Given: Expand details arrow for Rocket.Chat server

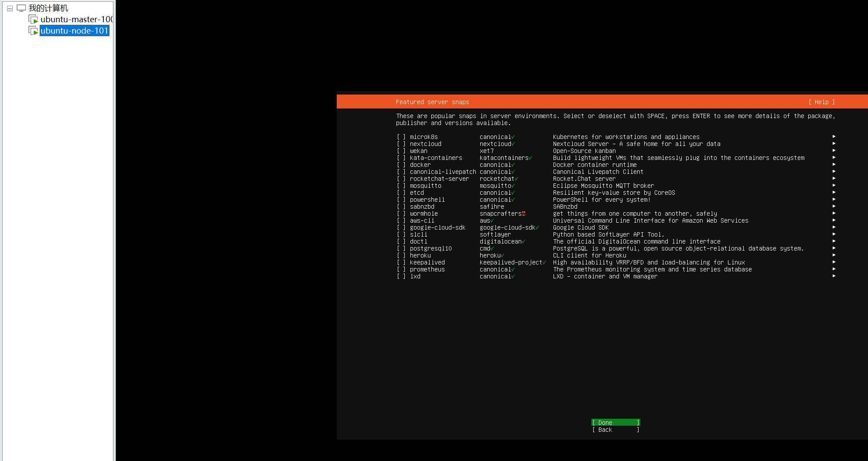Looking at the screenshot, I should [834, 178].
